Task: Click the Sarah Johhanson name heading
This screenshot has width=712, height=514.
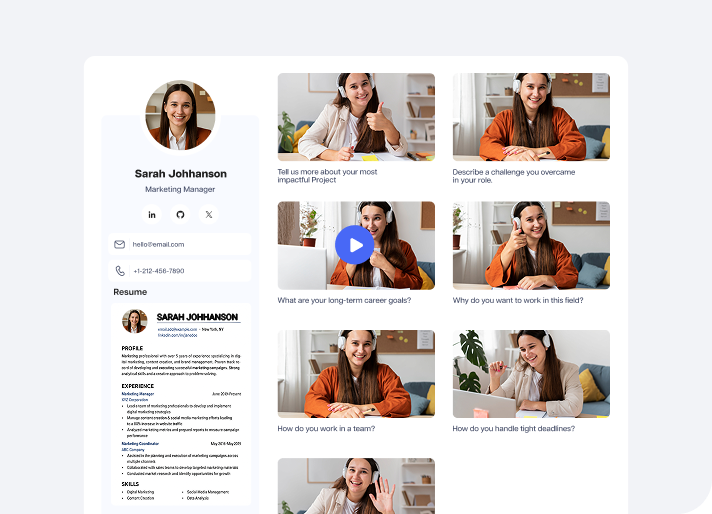Action: (x=180, y=173)
